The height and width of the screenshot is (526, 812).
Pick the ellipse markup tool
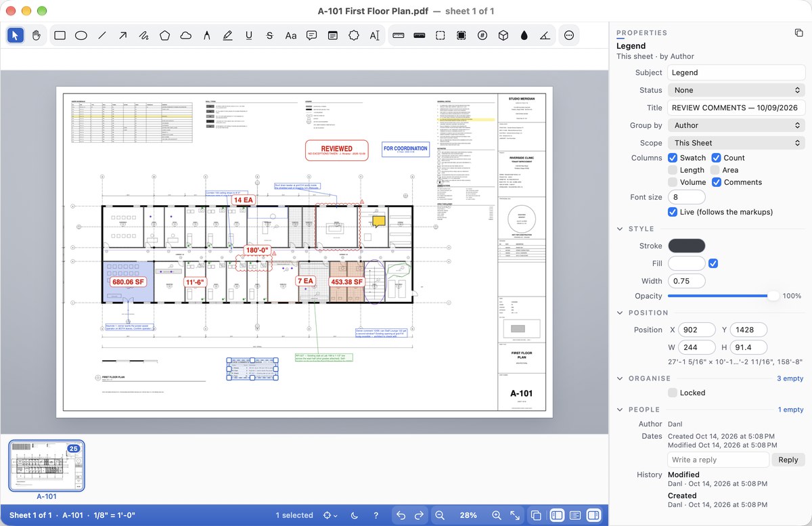click(81, 35)
